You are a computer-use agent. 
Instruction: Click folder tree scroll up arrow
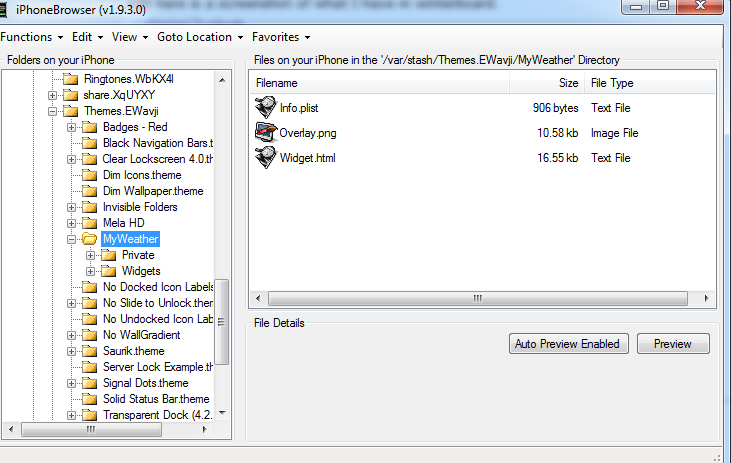(x=222, y=80)
